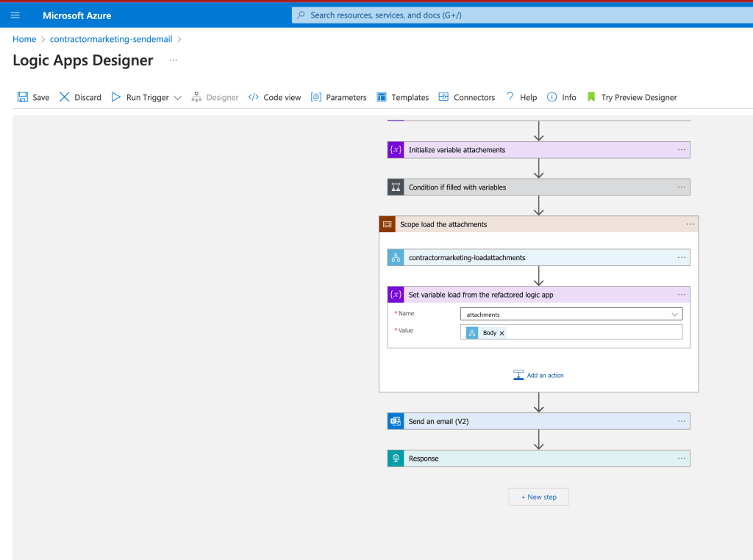Go to Home breadcrumb

click(24, 39)
